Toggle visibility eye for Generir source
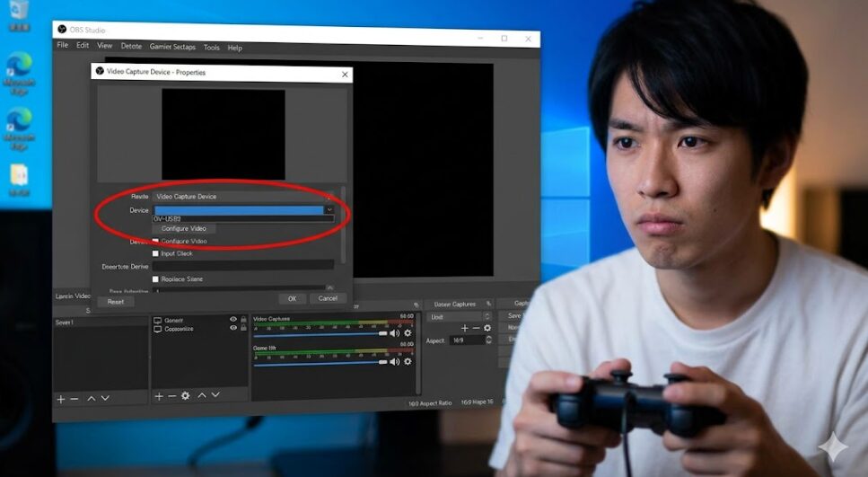Screen dimensions: 868x477 click(x=233, y=320)
